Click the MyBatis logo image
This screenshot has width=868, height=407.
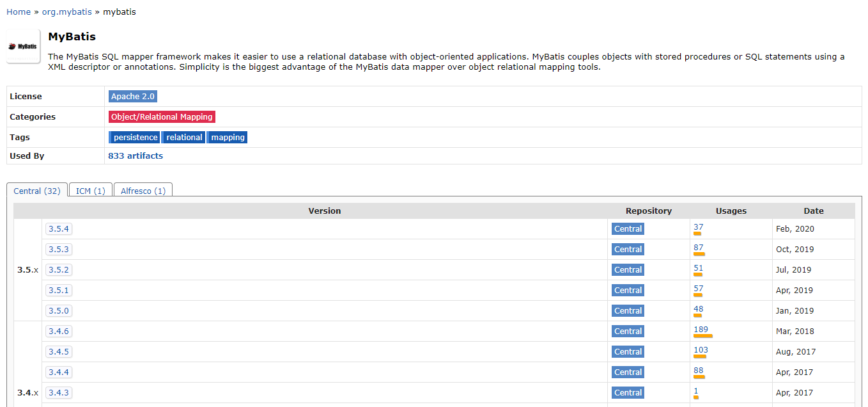tap(24, 47)
